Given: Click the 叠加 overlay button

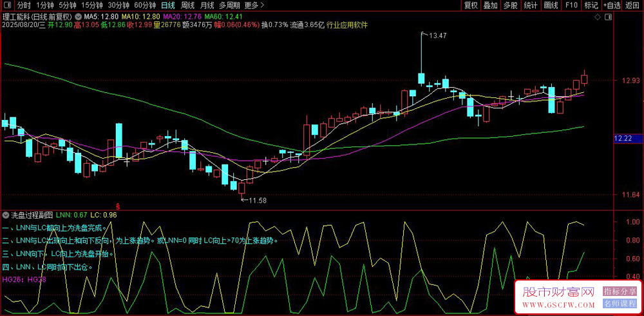Looking at the screenshot, I should coord(490,5).
